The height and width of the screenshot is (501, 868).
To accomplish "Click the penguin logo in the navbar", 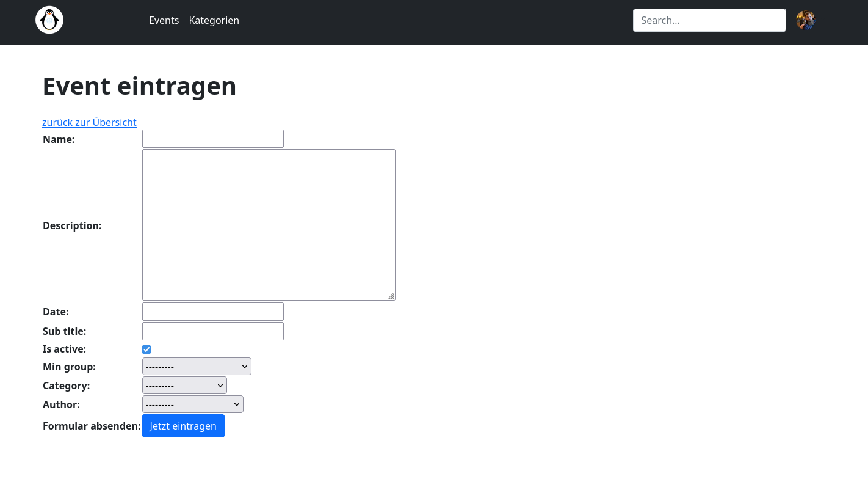I will (49, 20).
